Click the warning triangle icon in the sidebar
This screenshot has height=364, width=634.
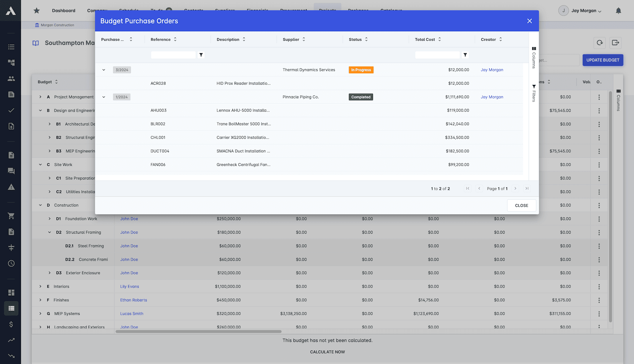click(x=11, y=187)
